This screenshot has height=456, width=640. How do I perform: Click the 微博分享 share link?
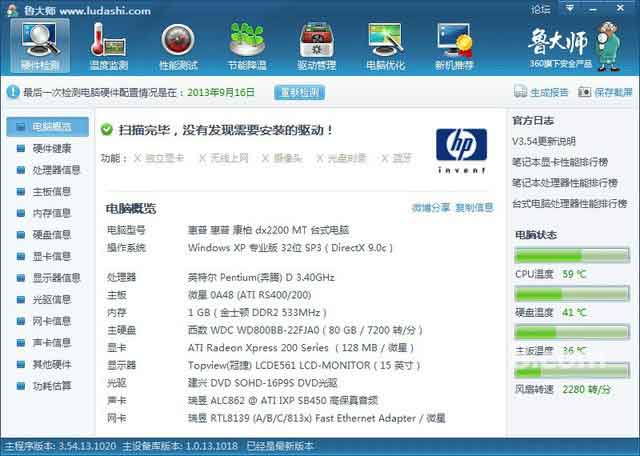point(430,208)
